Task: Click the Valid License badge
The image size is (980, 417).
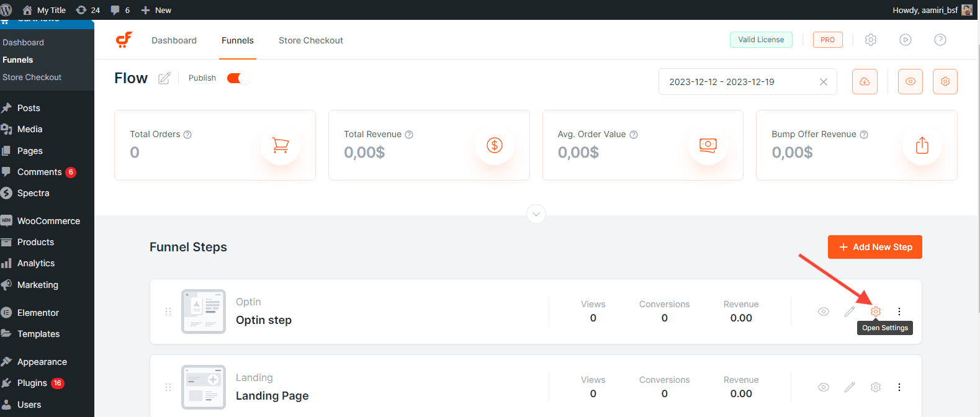Action: tap(761, 40)
